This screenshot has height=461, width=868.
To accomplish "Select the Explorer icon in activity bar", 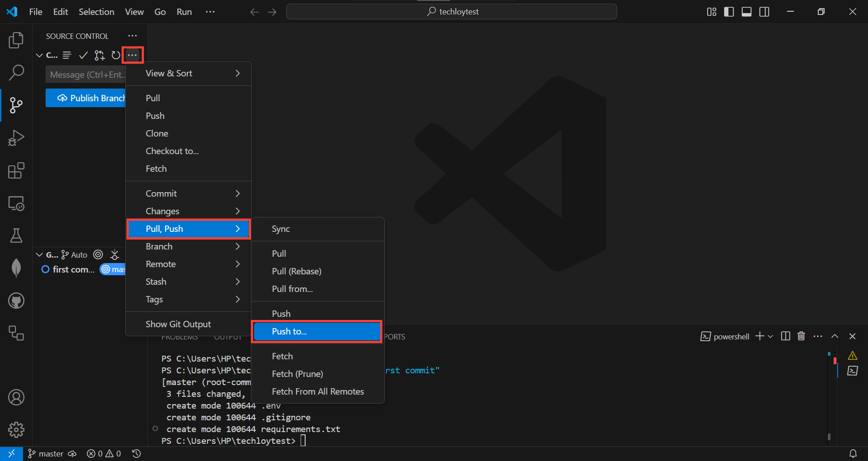I will tap(16, 40).
